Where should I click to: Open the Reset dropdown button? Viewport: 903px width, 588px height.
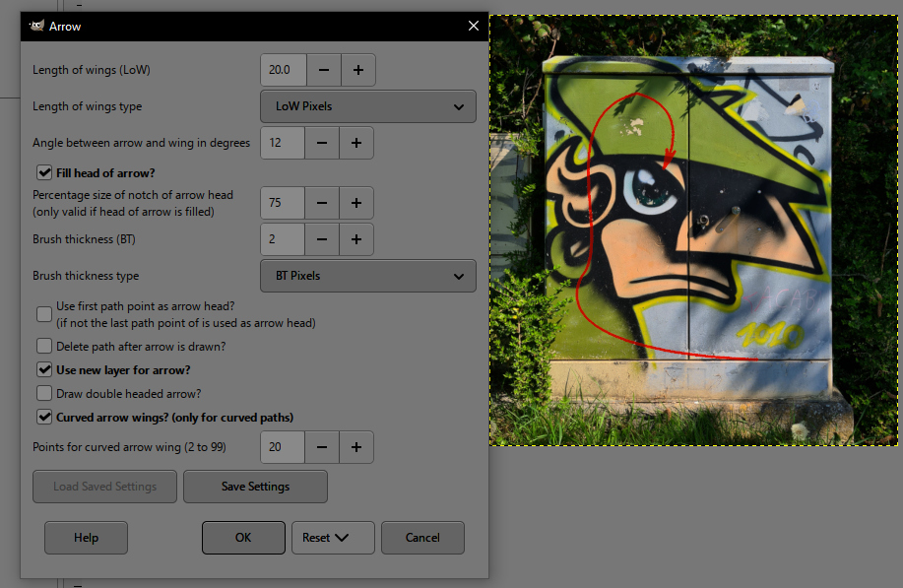pyautogui.click(x=333, y=538)
